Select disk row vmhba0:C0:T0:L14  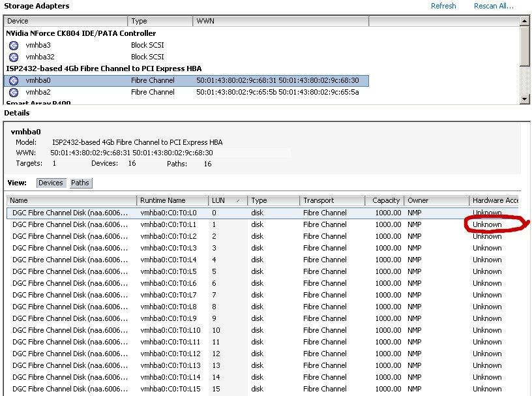(263, 377)
